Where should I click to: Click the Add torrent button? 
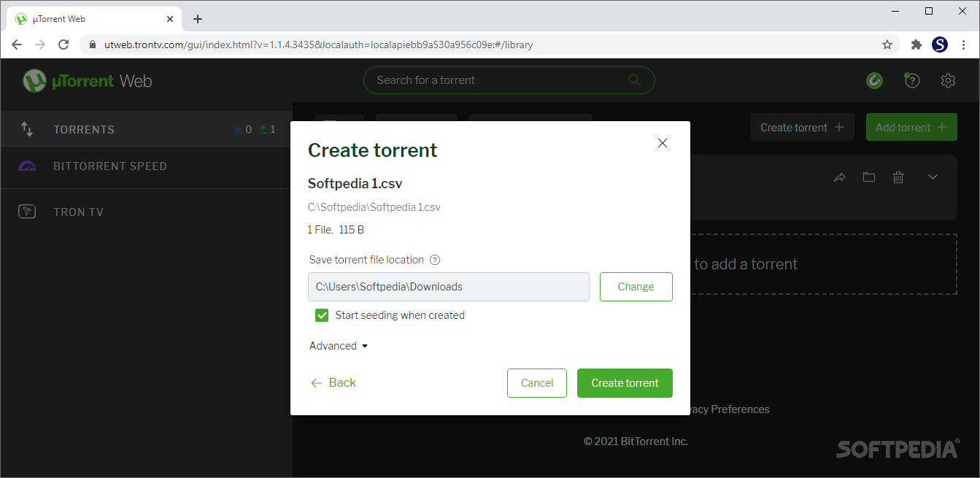tap(911, 127)
